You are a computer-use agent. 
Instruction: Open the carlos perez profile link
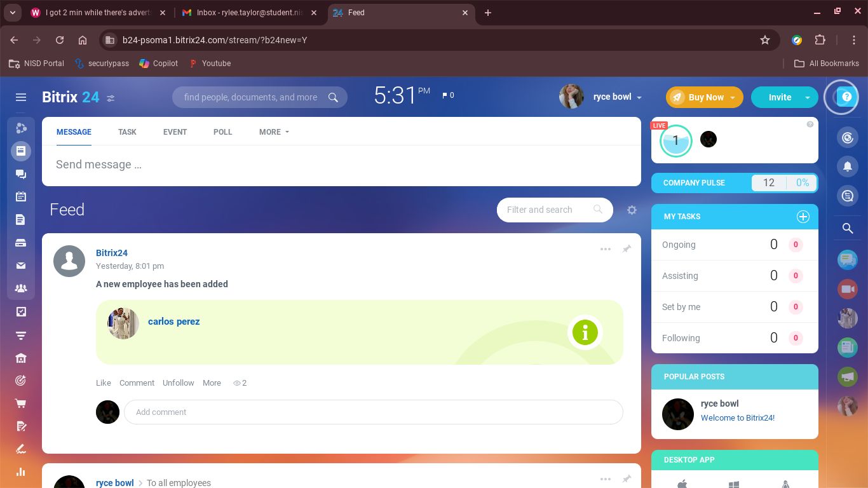pos(173,322)
